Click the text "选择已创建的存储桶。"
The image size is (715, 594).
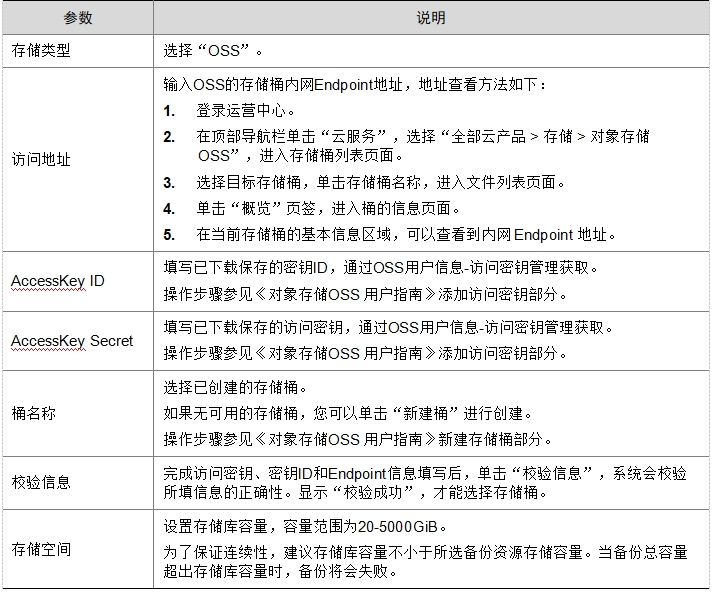pos(235,387)
